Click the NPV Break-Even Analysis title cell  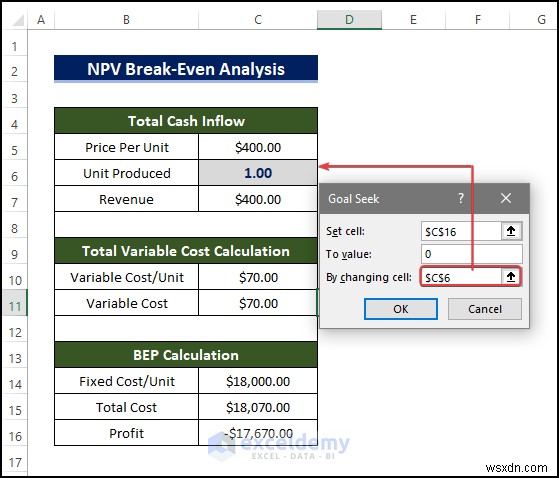(x=186, y=69)
